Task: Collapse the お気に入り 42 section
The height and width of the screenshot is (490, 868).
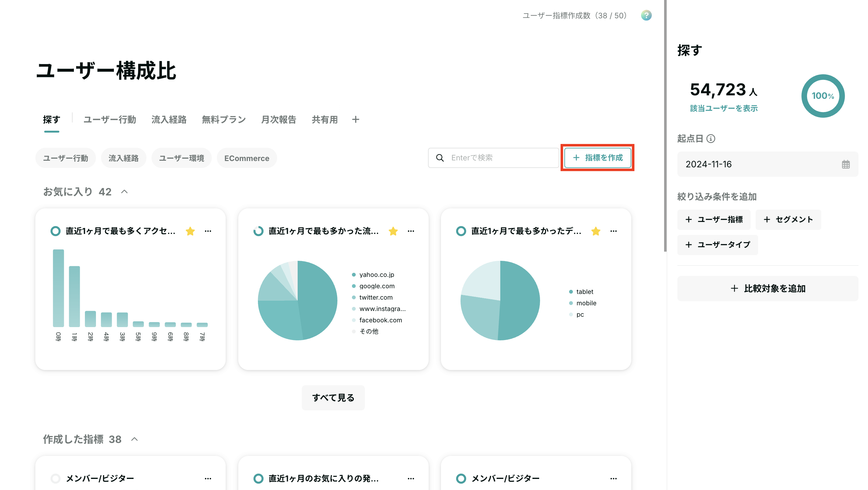Action: pyautogui.click(x=124, y=192)
